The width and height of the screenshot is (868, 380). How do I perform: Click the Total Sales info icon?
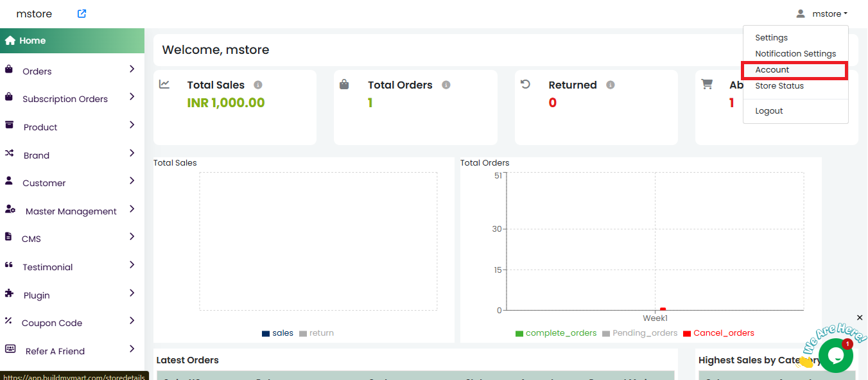coord(258,85)
